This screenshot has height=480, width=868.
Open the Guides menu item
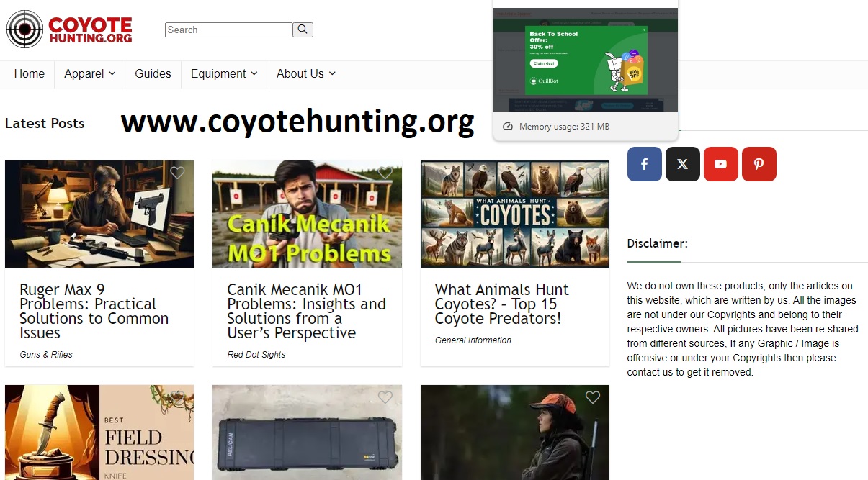(x=153, y=73)
